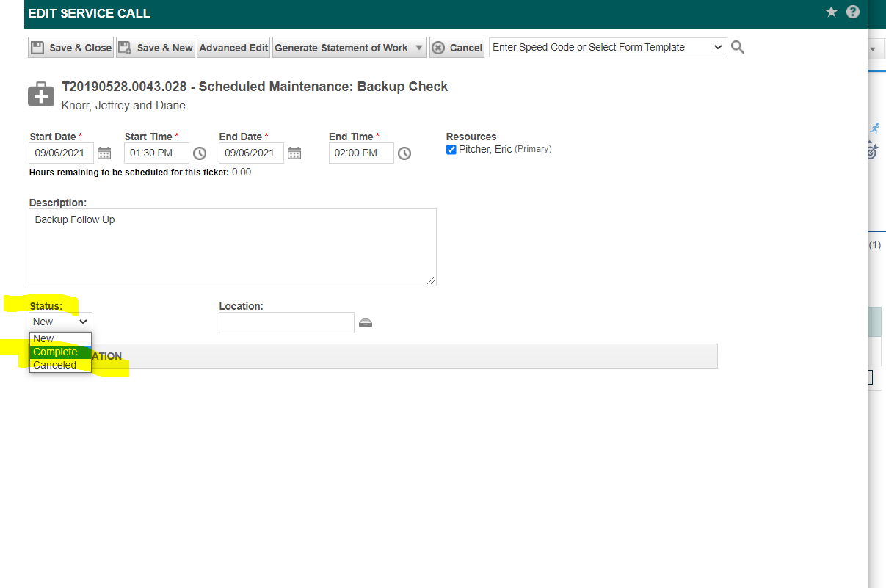
Task: Click the Advanced Edit button
Action: click(x=233, y=48)
